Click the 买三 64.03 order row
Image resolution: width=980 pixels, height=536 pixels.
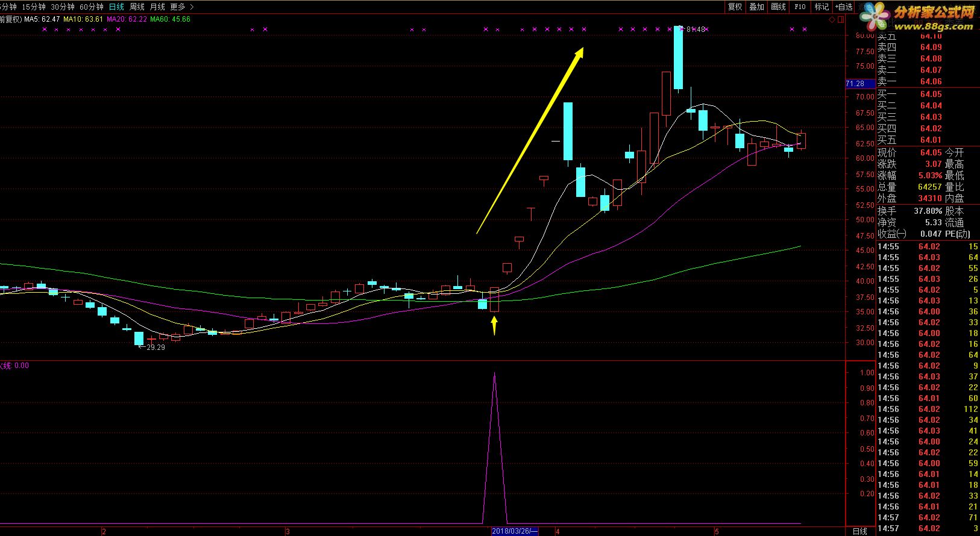(910, 117)
